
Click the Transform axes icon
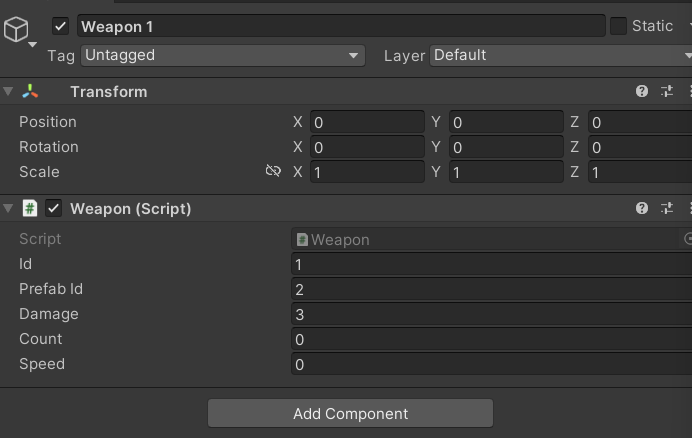click(30, 91)
